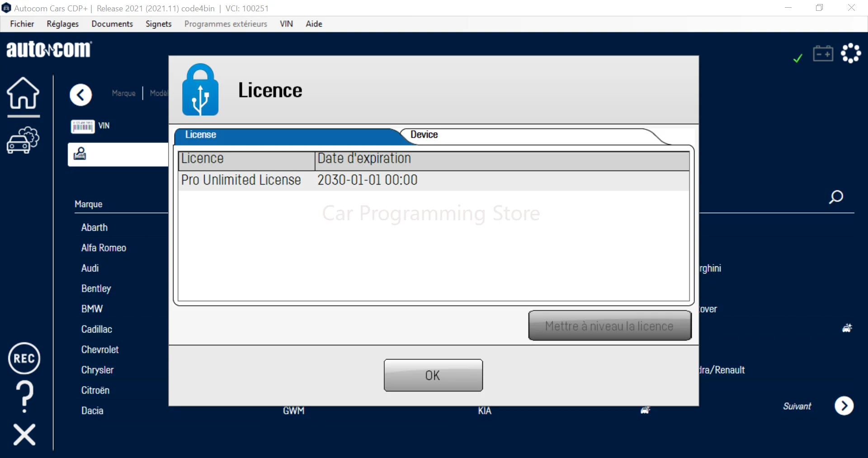The image size is (868, 458).
Task: Open the Signets menu
Action: (x=159, y=24)
